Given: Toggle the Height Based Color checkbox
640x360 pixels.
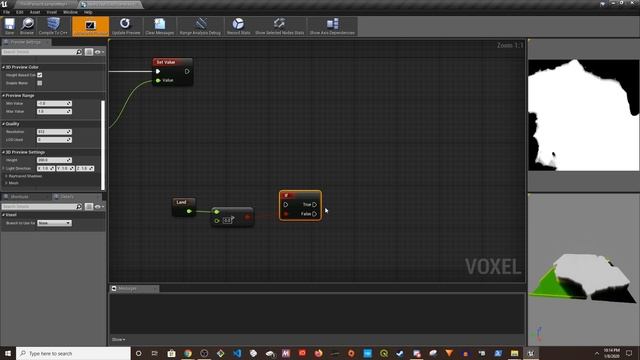Looking at the screenshot, I should (x=40, y=75).
